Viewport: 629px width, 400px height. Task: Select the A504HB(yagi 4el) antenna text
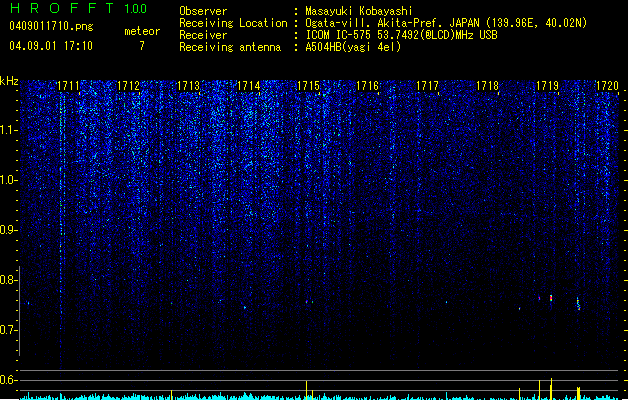(353, 47)
